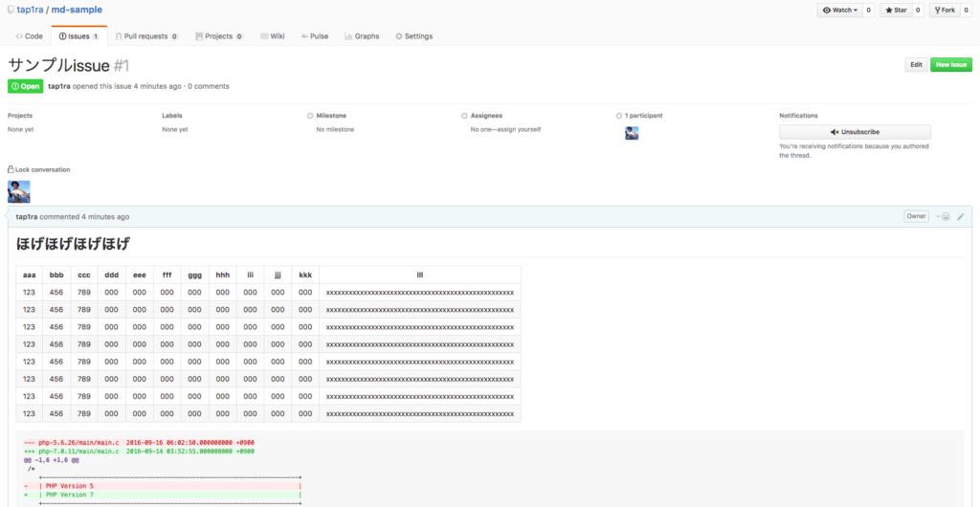Click the issue title サンプルissue
The height and width of the screenshot is (507, 980).
(x=58, y=66)
